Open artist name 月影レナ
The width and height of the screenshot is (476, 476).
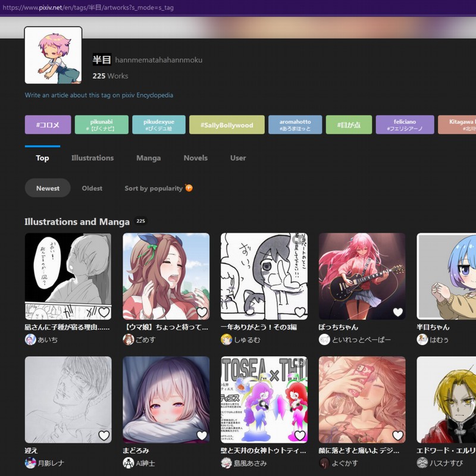click(51, 464)
